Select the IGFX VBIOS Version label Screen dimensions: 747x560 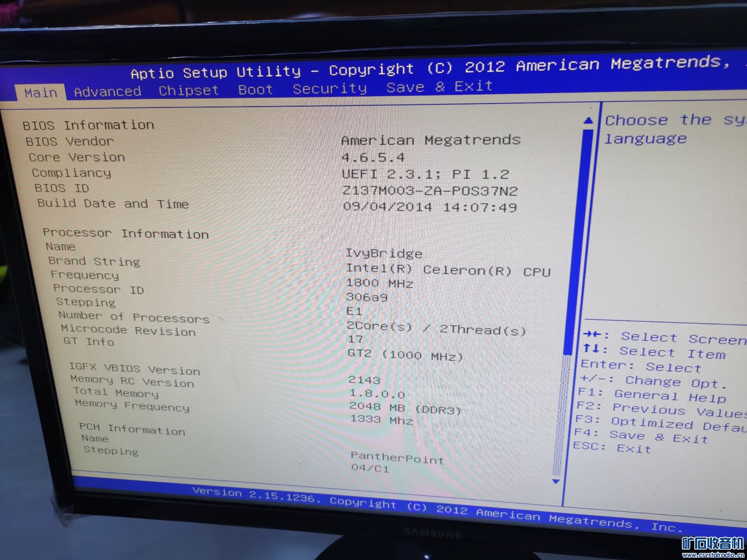[x=135, y=369]
